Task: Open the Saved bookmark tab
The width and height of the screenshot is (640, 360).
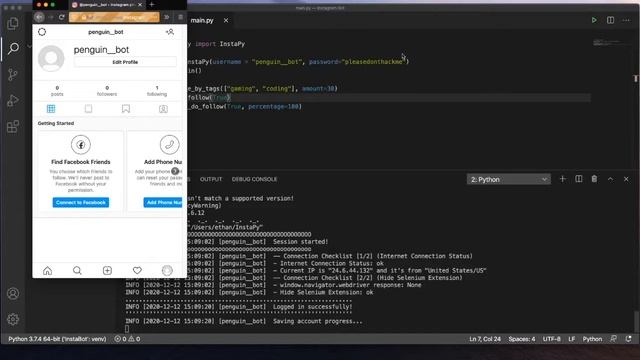Action: (126, 109)
